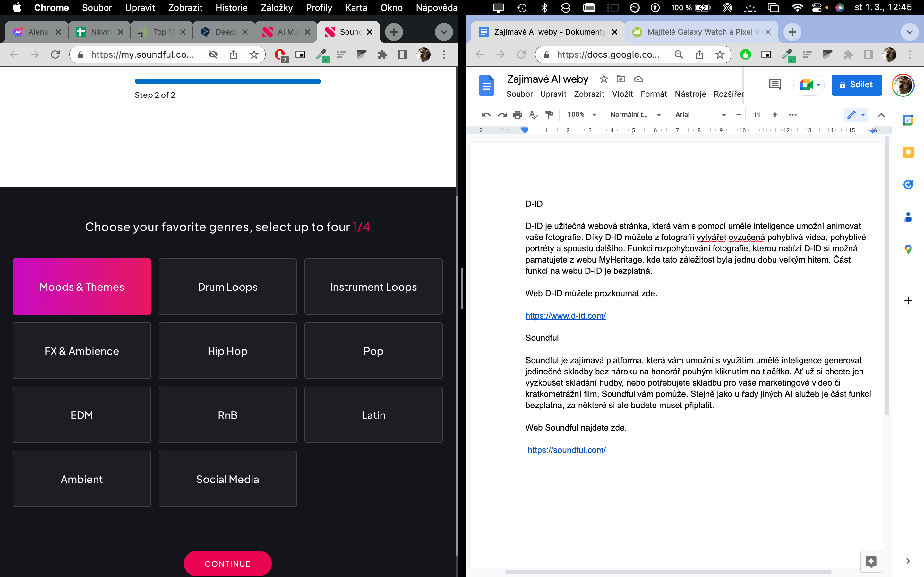Open Google Calendar in side panel
Screen dimensions: 924x577
(x=908, y=120)
